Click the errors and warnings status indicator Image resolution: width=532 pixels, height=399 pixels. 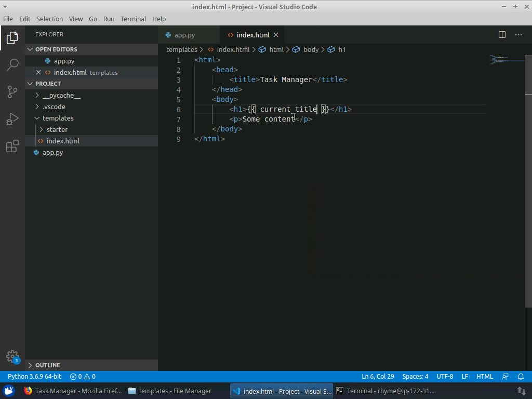click(x=83, y=376)
